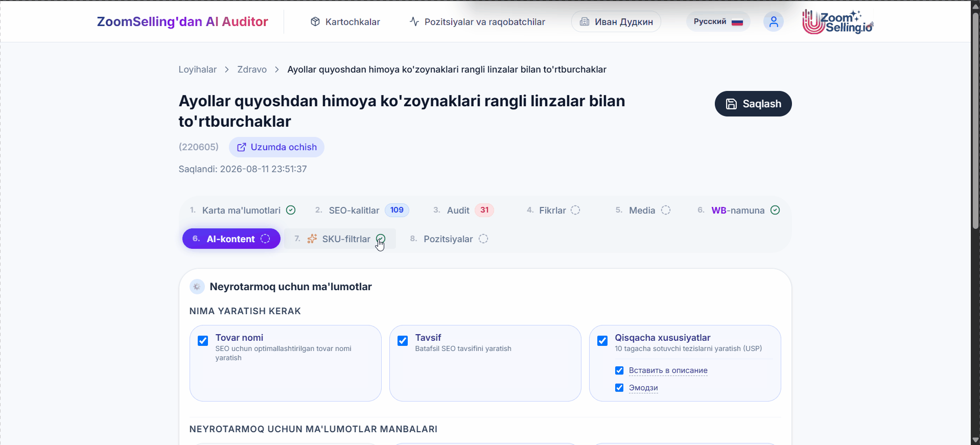This screenshot has height=445, width=980.
Task: Click the sparkle icon on SKU-filtrlar tab
Action: (x=312, y=239)
